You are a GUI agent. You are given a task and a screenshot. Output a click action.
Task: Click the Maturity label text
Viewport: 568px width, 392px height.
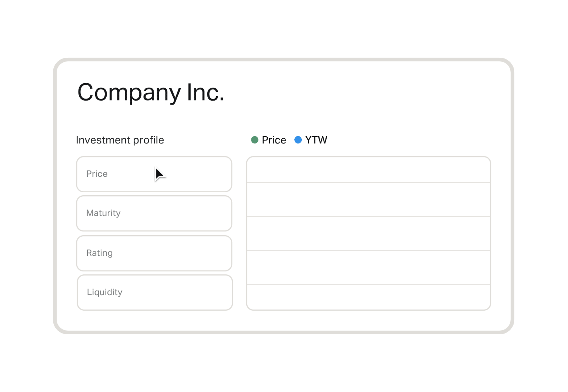click(103, 213)
